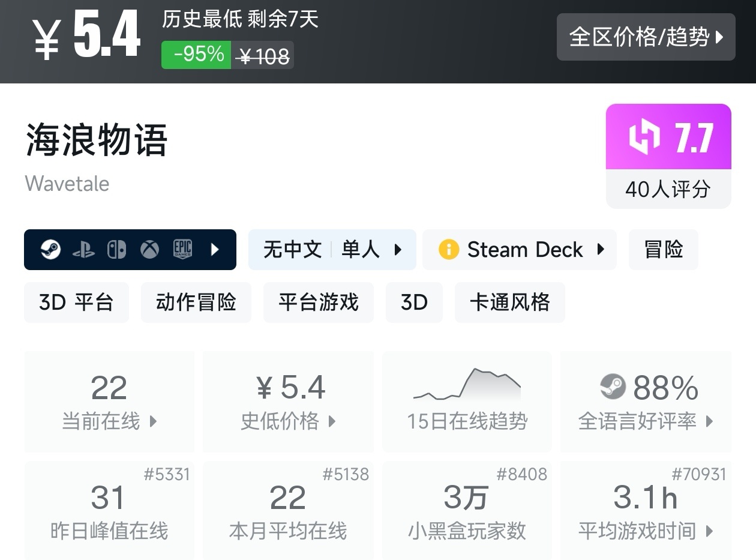Tap the yellow Steam Deck info icon

point(448,250)
